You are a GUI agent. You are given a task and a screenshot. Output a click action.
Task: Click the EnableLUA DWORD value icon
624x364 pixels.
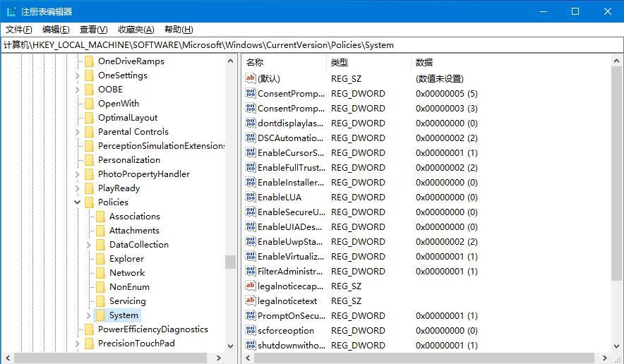251,197
